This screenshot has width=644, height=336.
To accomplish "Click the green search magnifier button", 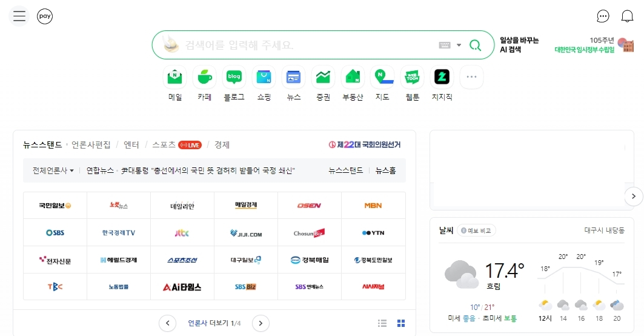I will [x=475, y=45].
